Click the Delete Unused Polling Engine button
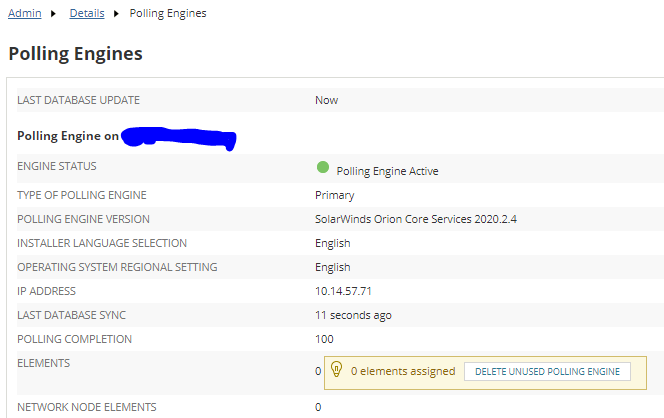 tap(547, 371)
